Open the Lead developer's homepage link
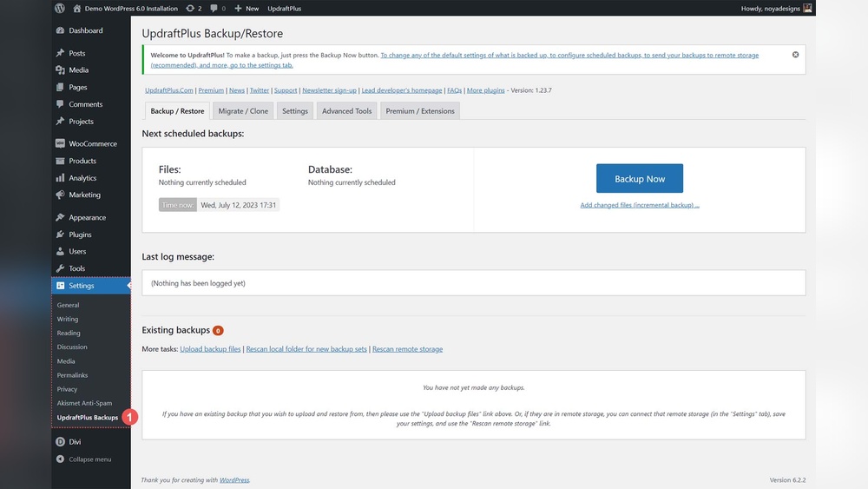868x489 pixels. point(402,90)
